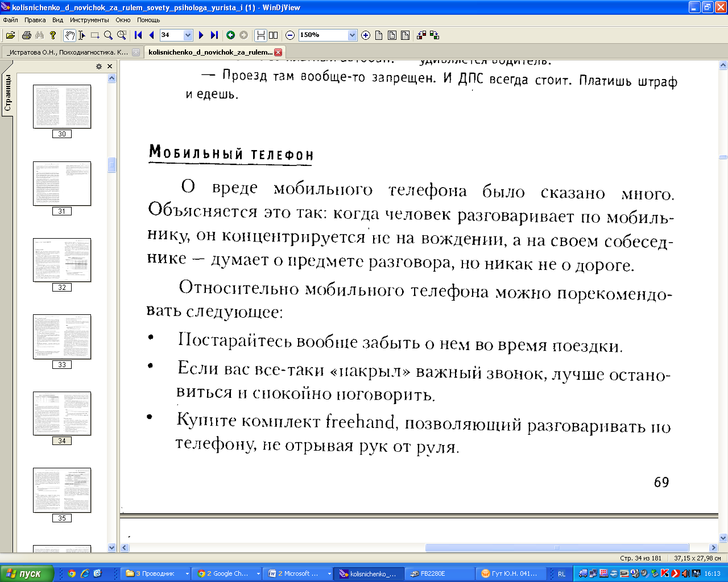The image size is (728, 582).
Task: Click the green navigate back arrow
Action: click(x=231, y=35)
